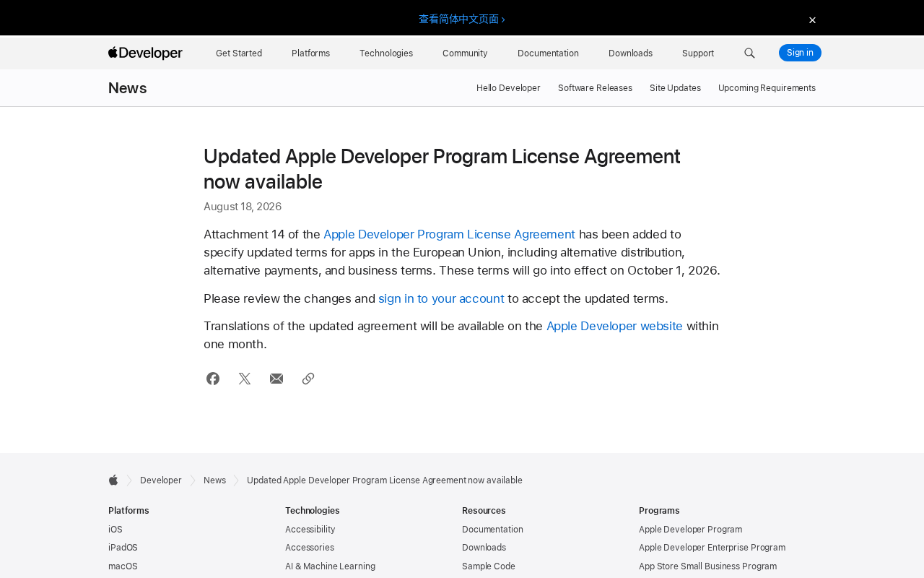Open the Accessibility footer link
Image resolution: width=924 pixels, height=578 pixels.
point(310,530)
